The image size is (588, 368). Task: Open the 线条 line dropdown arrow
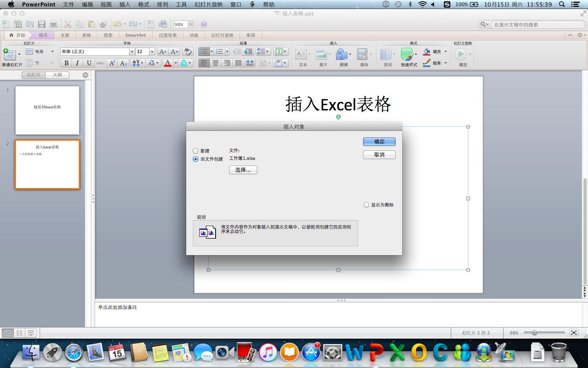(445, 63)
